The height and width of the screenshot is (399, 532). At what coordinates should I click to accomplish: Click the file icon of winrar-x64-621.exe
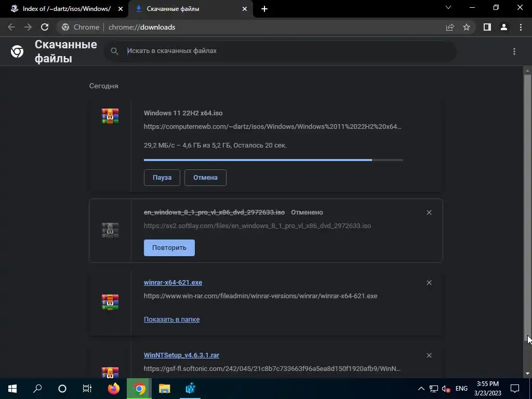coord(110,302)
